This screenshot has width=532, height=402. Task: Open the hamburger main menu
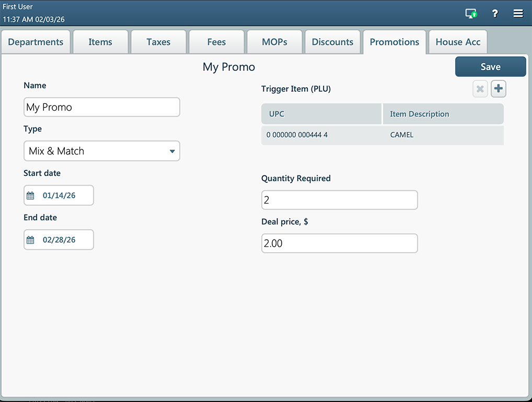click(x=518, y=14)
